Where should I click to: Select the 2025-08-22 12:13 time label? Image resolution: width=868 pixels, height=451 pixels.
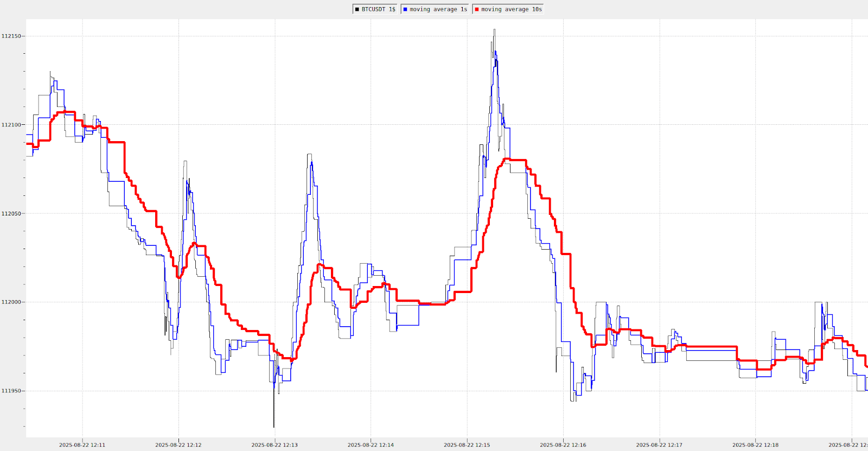click(275, 445)
